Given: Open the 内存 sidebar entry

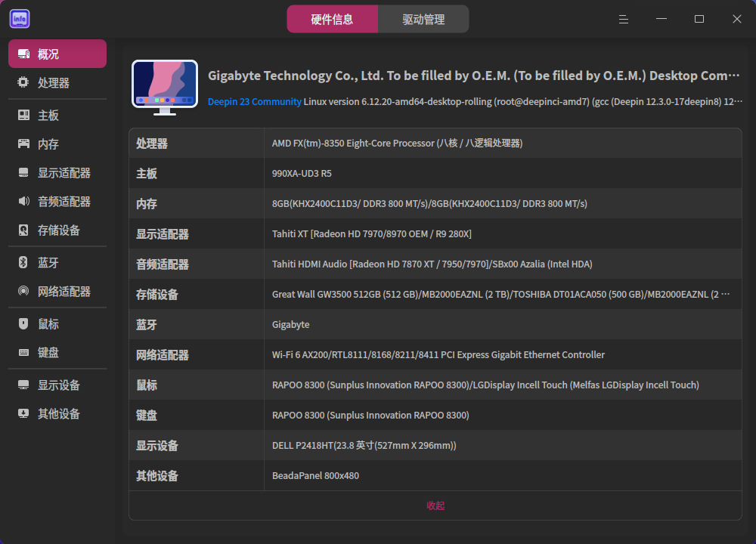Looking at the screenshot, I should [57, 144].
